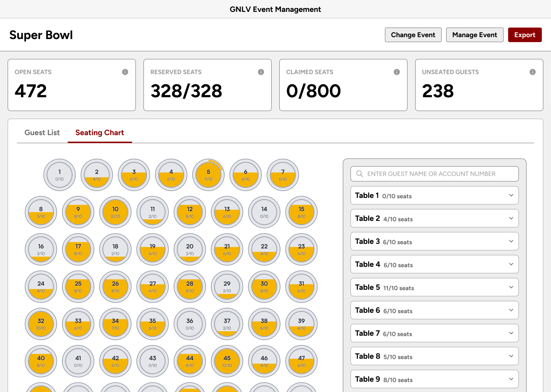Switch to the Seating Chart tab
This screenshot has height=392, width=551.
[99, 132]
